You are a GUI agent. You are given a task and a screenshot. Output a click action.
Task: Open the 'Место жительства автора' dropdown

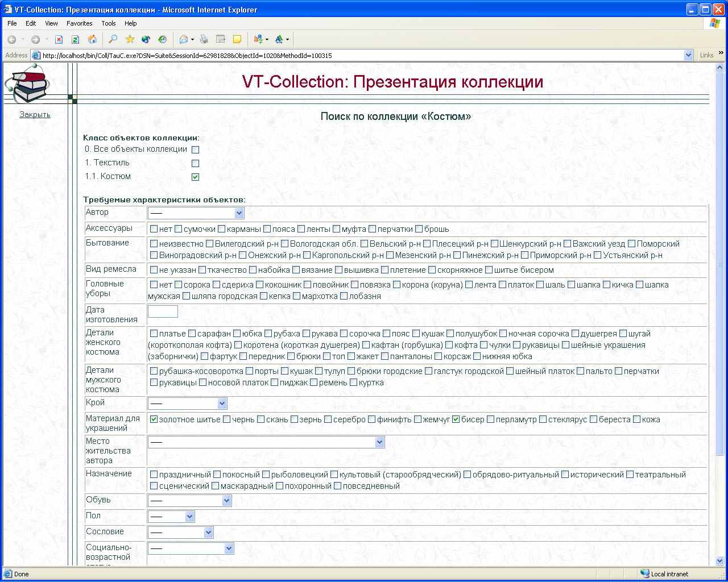pos(266,442)
